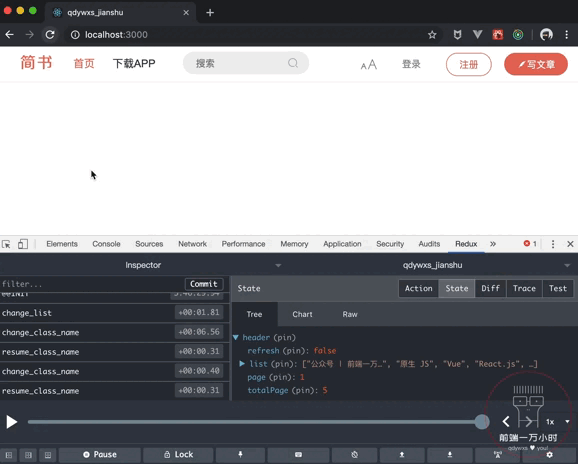Show more DevTools tabs chevron
The image size is (578, 464).
click(x=493, y=244)
